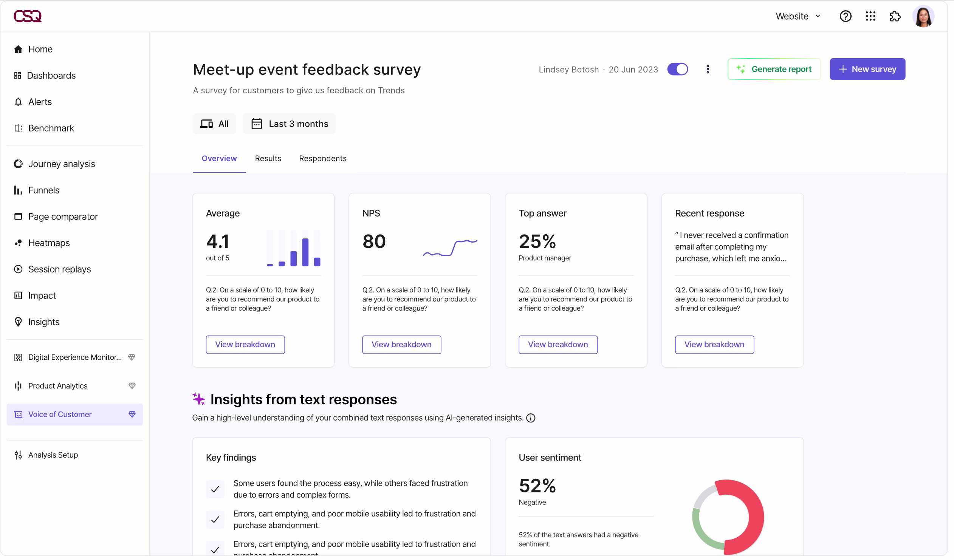Click the Generate report button
This screenshot has height=560, width=954.
pos(774,69)
